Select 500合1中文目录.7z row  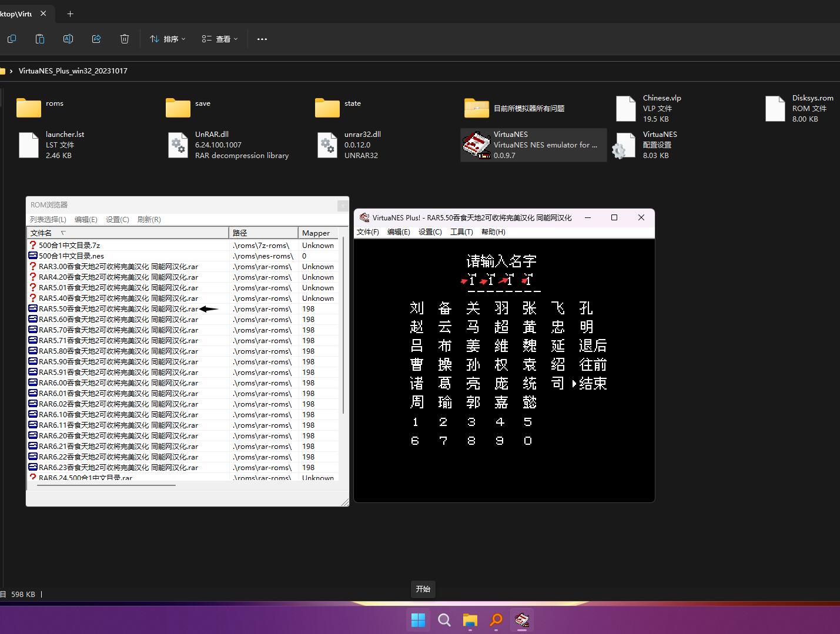point(183,245)
